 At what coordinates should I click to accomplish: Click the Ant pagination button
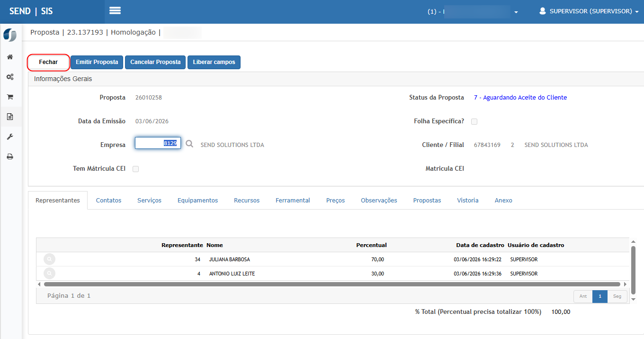583,296
